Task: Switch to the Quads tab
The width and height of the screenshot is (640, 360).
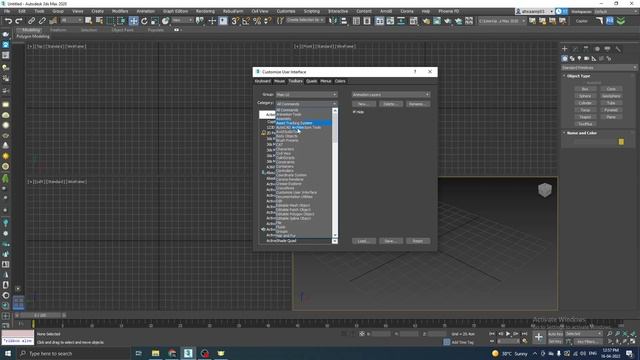Action: point(311,81)
